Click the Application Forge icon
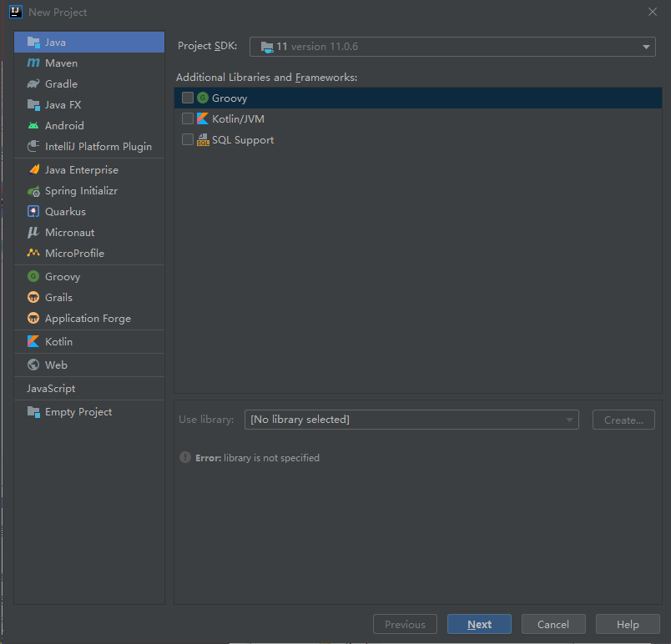This screenshot has width=671, height=644. pyautogui.click(x=33, y=318)
